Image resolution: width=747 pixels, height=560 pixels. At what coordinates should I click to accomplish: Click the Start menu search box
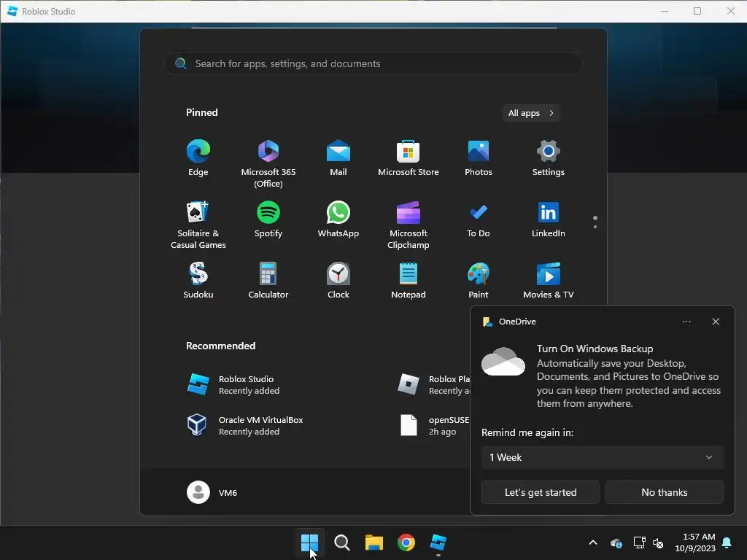373,63
